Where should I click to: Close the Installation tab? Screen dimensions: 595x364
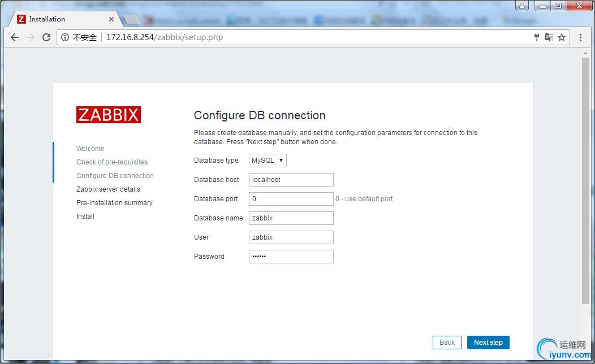[x=111, y=19]
